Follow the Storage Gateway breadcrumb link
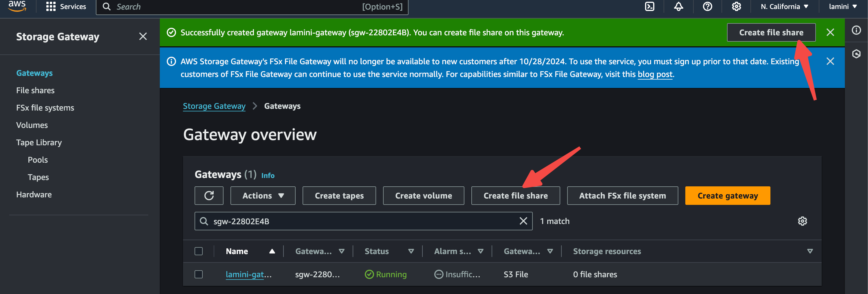Screen dimensions: 868x294 [x=214, y=106]
